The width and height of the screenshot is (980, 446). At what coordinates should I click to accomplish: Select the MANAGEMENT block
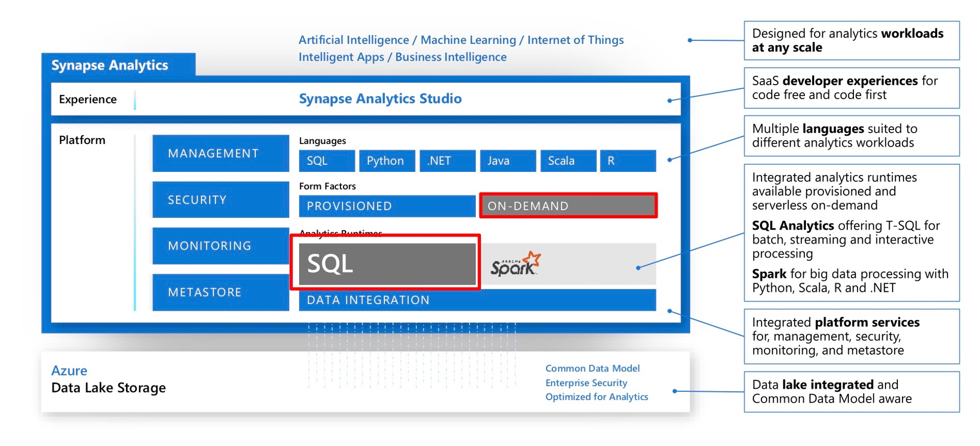[220, 153]
